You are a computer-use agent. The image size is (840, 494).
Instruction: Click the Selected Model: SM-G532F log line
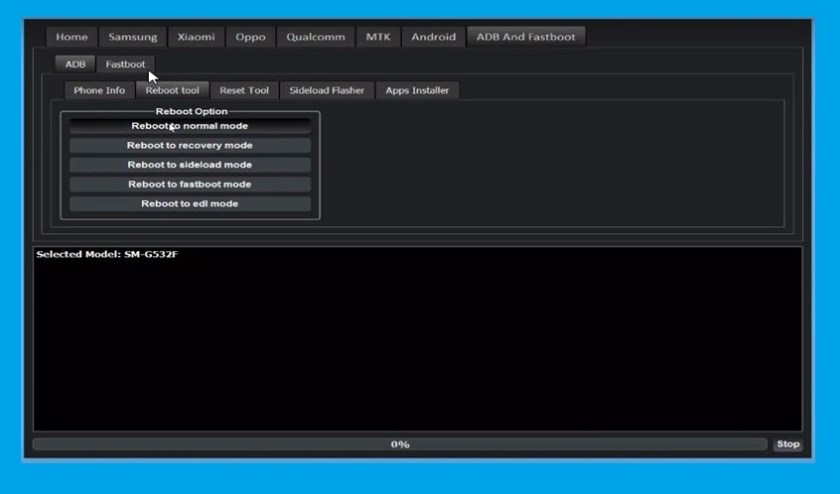point(107,255)
